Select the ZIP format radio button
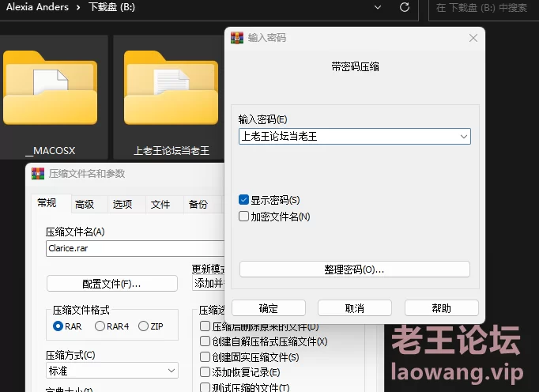Image resolution: width=539 pixels, height=392 pixels. pos(143,326)
